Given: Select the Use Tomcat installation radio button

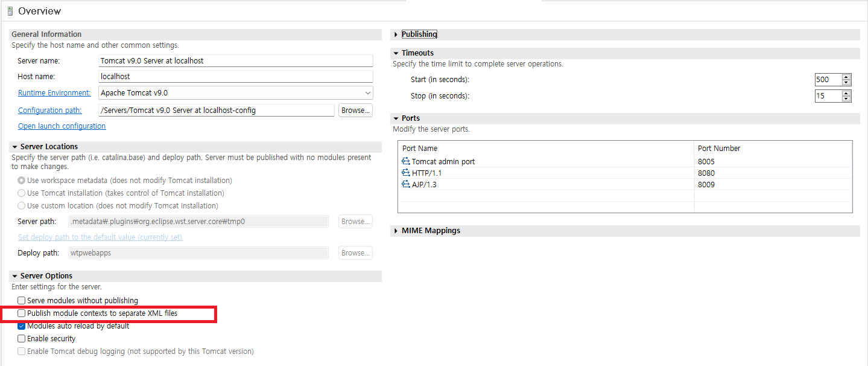Looking at the screenshot, I should tap(22, 193).
